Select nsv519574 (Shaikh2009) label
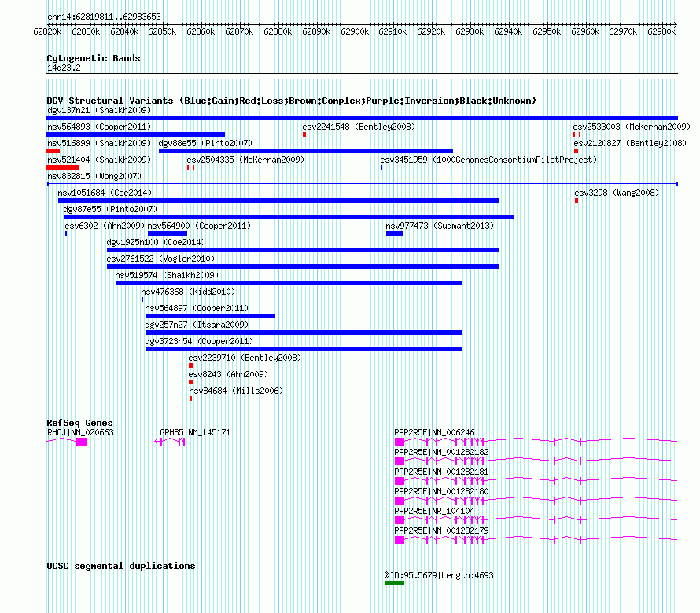 click(x=167, y=275)
